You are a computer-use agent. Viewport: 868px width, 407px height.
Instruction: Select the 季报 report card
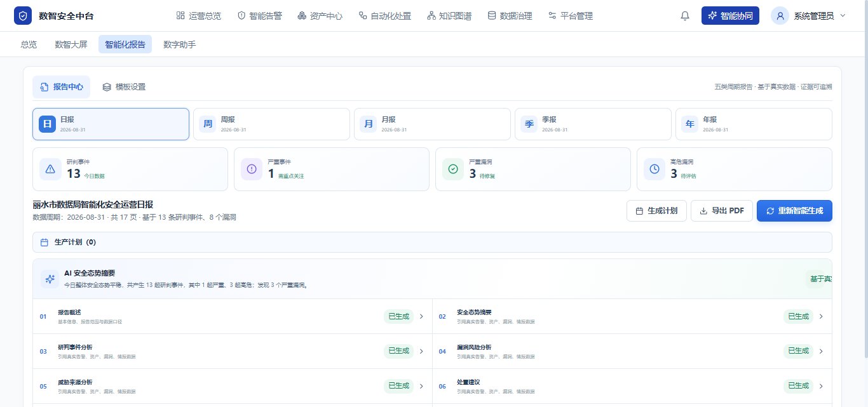pyautogui.click(x=593, y=124)
